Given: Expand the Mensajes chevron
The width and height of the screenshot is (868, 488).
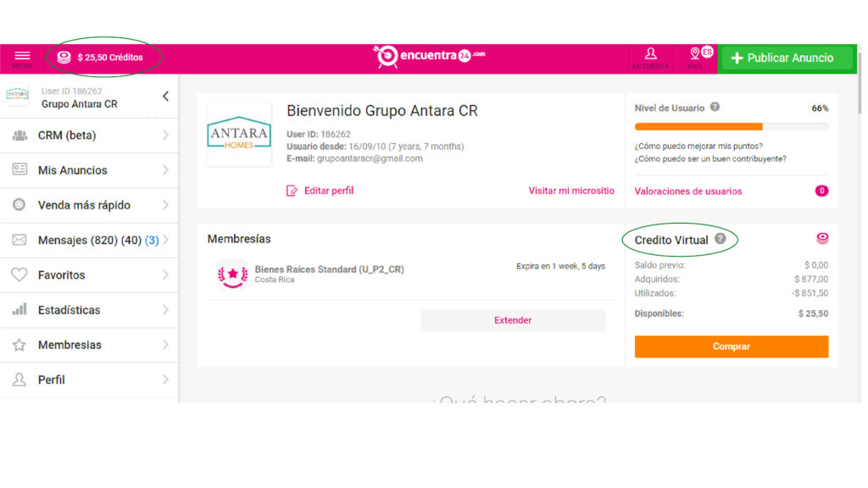Looking at the screenshot, I should (x=165, y=240).
